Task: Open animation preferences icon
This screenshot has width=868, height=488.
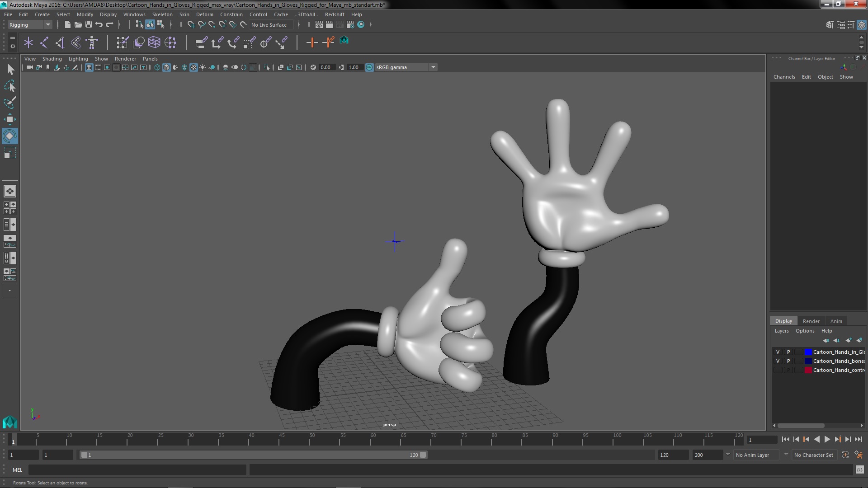Action: (859, 455)
